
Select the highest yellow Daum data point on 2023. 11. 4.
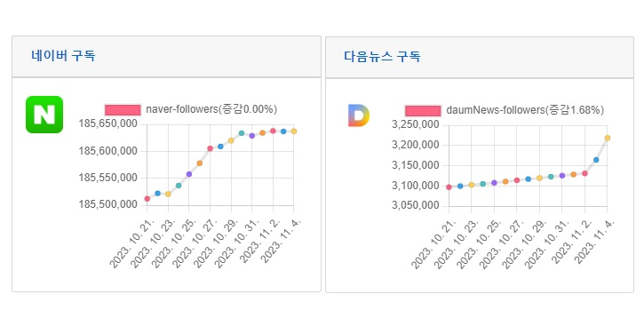coord(608,138)
